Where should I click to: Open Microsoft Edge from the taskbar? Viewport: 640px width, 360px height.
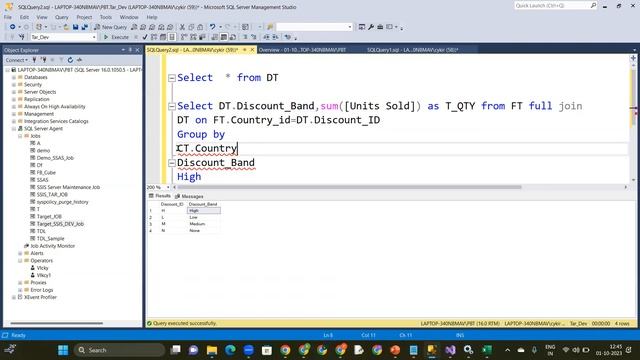[x=230, y=350]
